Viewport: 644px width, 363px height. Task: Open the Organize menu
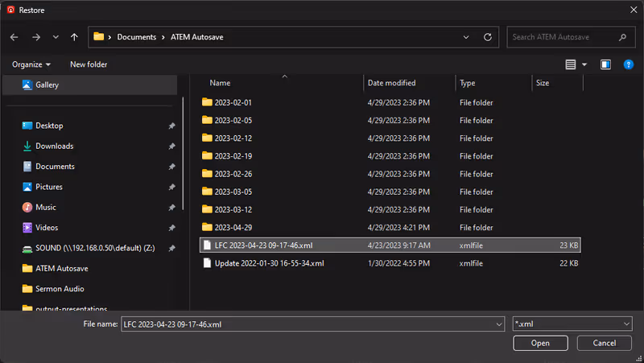tap(31, 64)
